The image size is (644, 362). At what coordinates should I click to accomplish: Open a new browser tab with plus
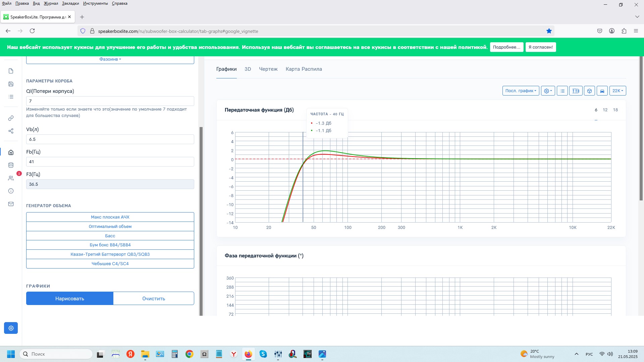pyautogui.click(x=82, y=17)
